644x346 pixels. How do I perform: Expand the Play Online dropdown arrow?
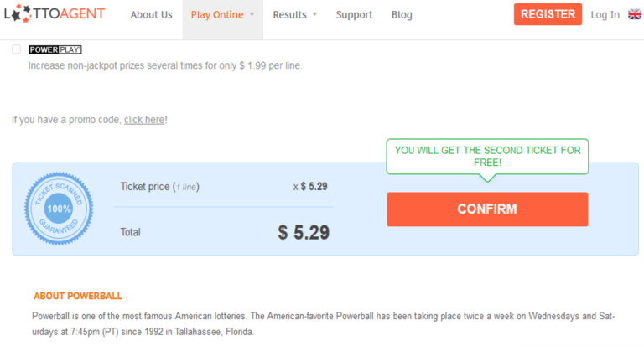click(252, 14)
